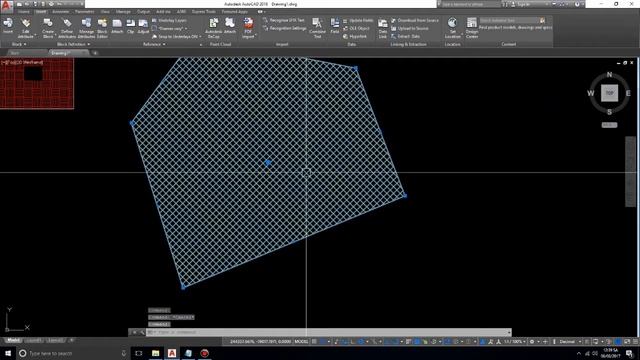Expand the Block panel dropdown
640x360 pixels.
point(19,44)
